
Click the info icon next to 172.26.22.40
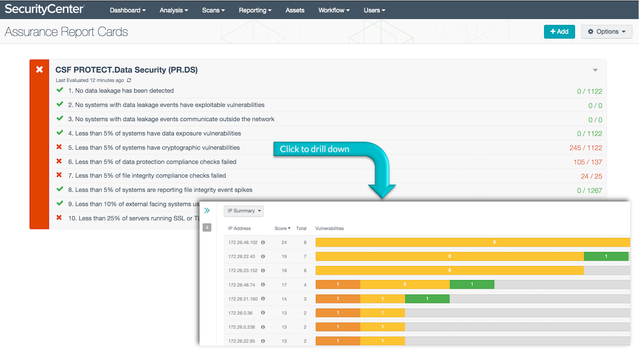point(263,257)
